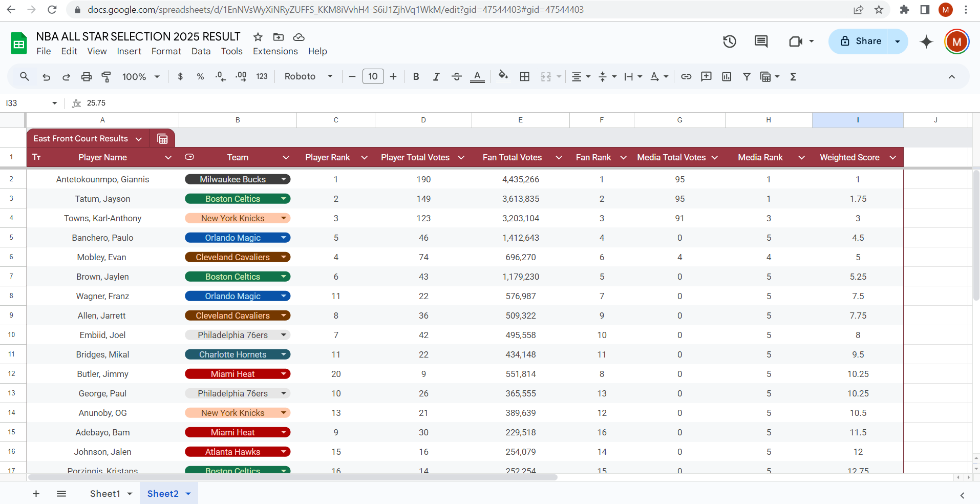The width and height of the screenshot is (980, 504).
Task: Open the Weighted Score column dropdown
Action: click(893, 158)
